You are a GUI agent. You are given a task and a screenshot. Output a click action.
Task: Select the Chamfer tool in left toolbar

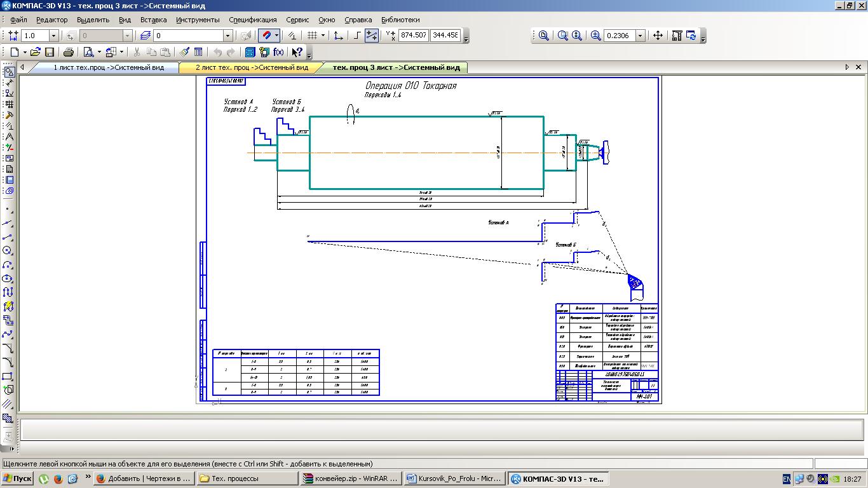8,349
